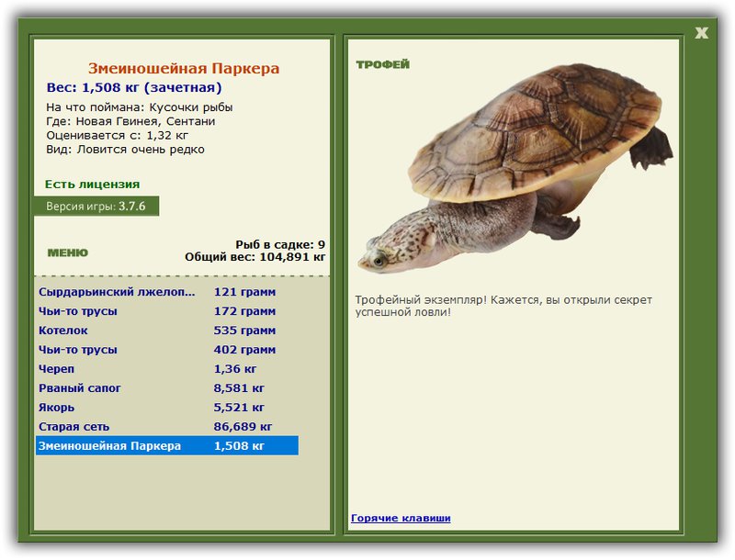Click the На что поймана: Кусочки рыбы line

(x=140, y=107)
